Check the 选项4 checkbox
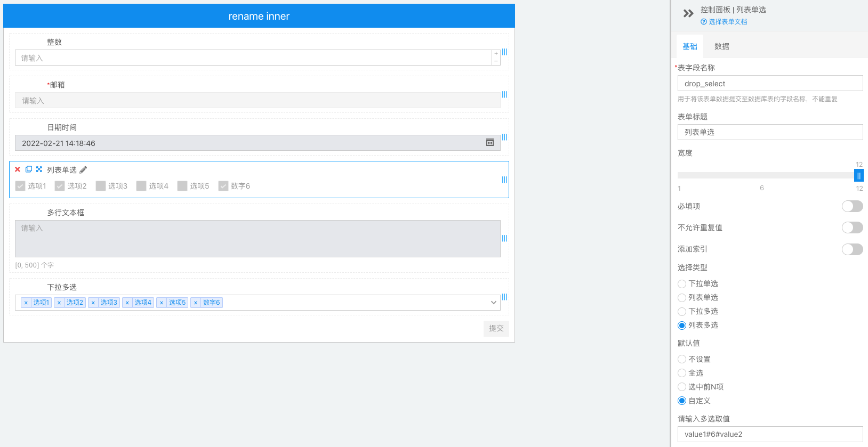Screen dimensions: 868x447 coord(141,186)
